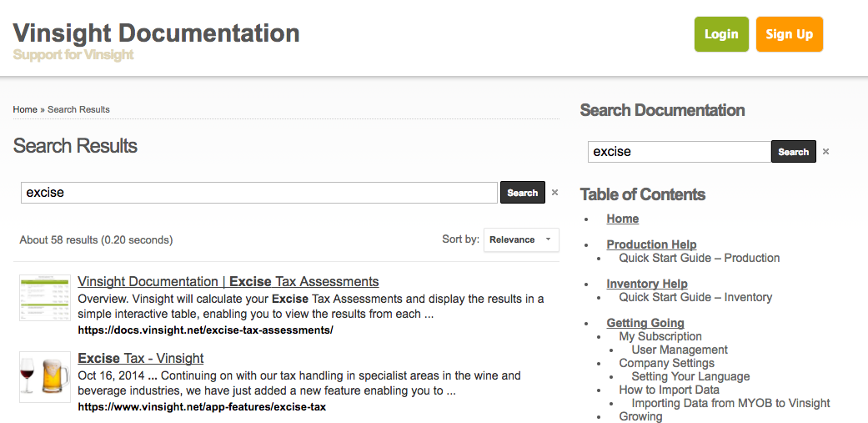Open Quick Start Guide – Inventory
Screen dimensions: 868x423
(695, 297)
